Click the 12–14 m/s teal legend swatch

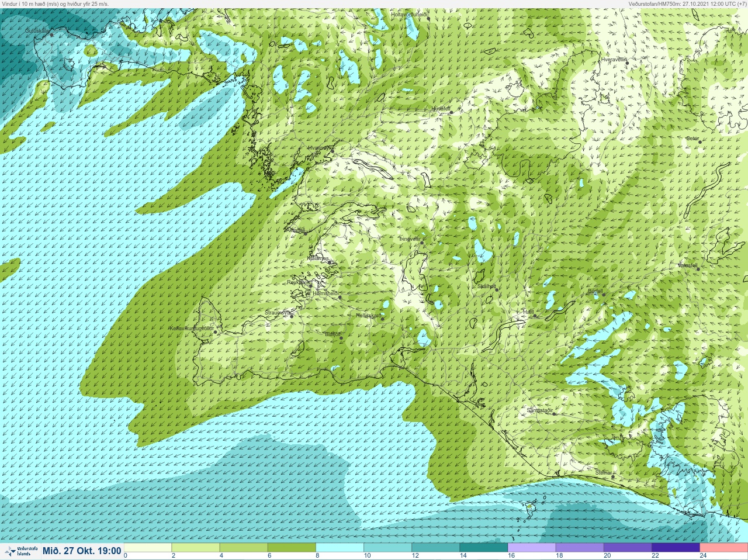point(436,547)
